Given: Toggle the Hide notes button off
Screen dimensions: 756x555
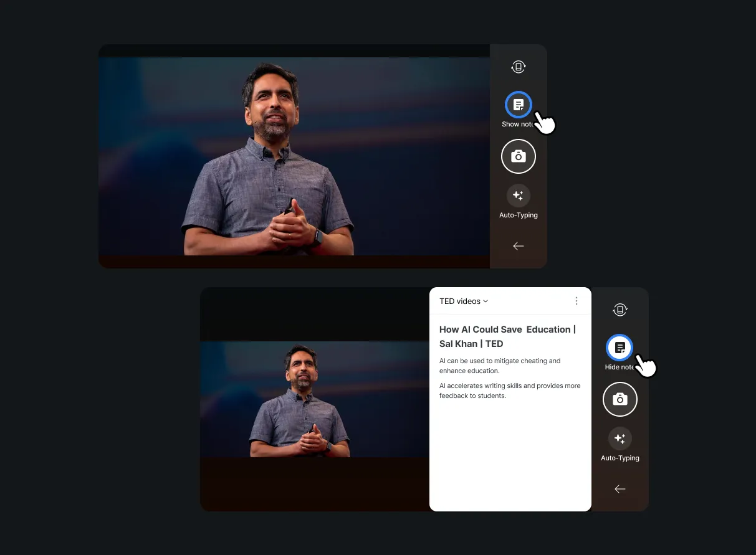Looking at the screenshot, I should (x=620, y=348).
